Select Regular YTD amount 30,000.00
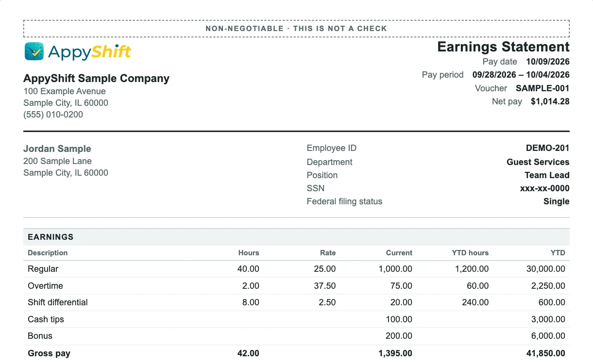593x364 pixels. tap(546, 269)
